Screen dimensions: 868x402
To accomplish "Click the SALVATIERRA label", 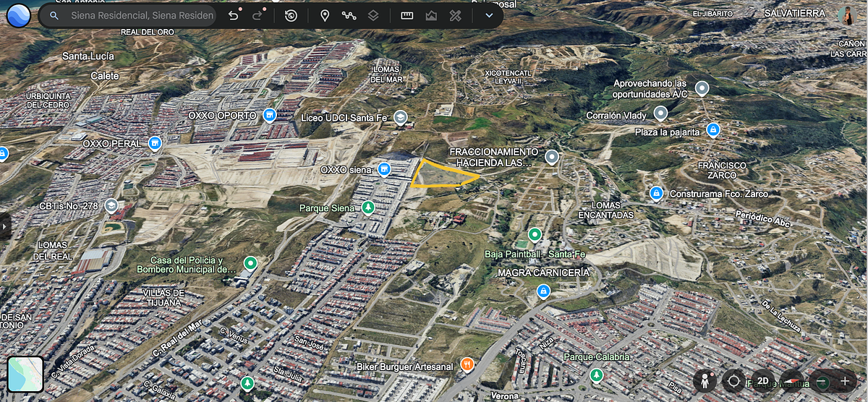I will pyautogui.click(x=793, y=13).
